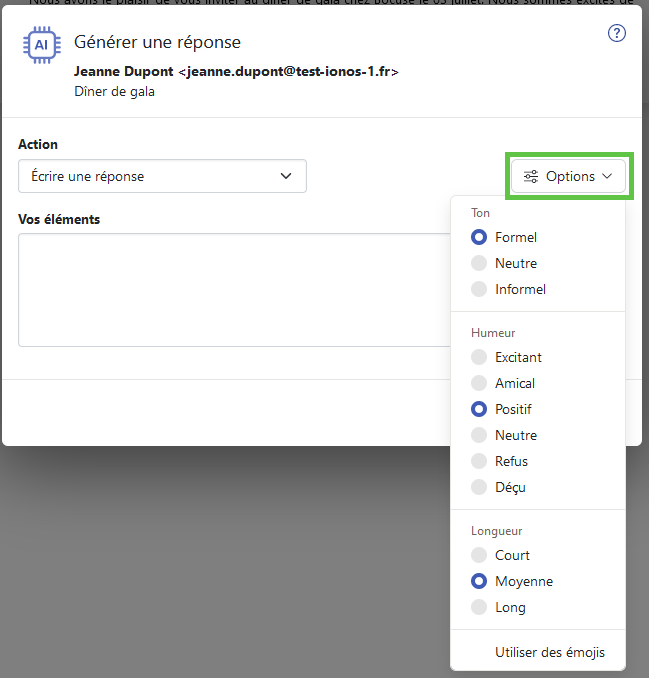Open the Écrire une réponse action dropdown
This screenshot has height=678, width=649.
coord(162,176)
